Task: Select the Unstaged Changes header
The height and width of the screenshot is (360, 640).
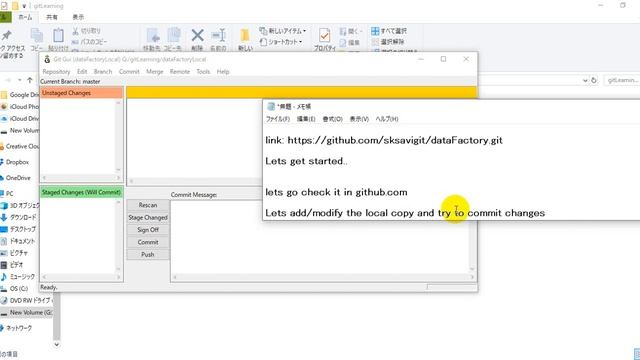Action: click(81, 93)
